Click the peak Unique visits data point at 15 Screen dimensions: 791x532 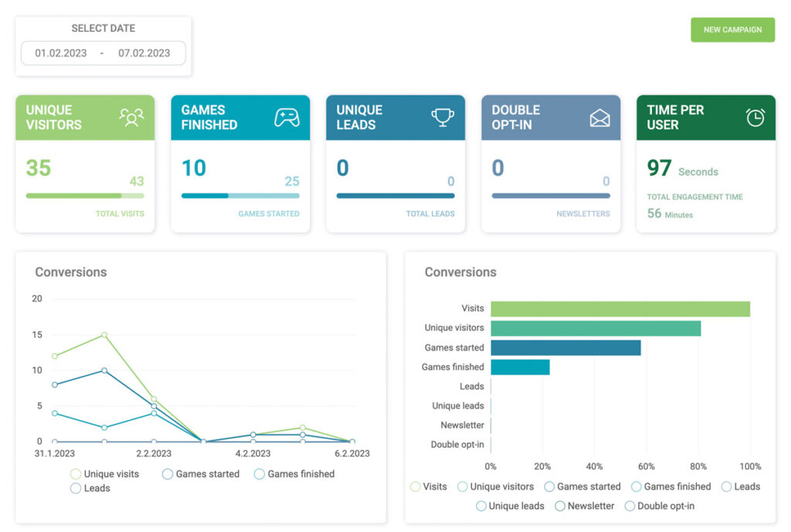point(104,335)
